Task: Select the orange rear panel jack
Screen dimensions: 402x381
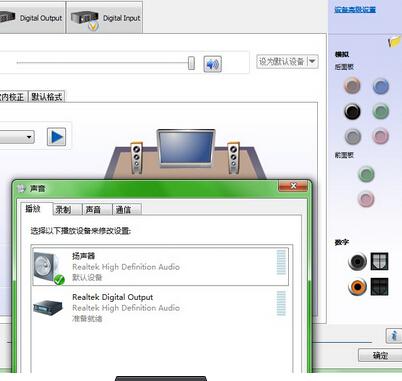Action: point(352,86)
